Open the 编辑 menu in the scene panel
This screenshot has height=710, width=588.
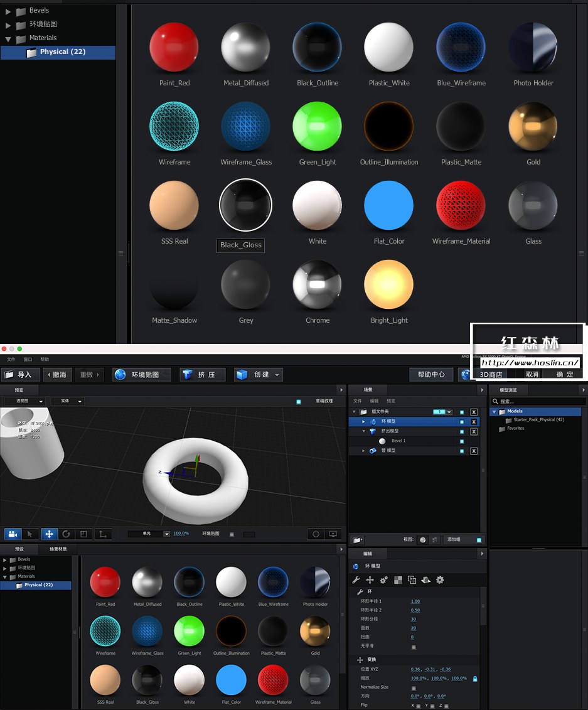tap(374, 401)
